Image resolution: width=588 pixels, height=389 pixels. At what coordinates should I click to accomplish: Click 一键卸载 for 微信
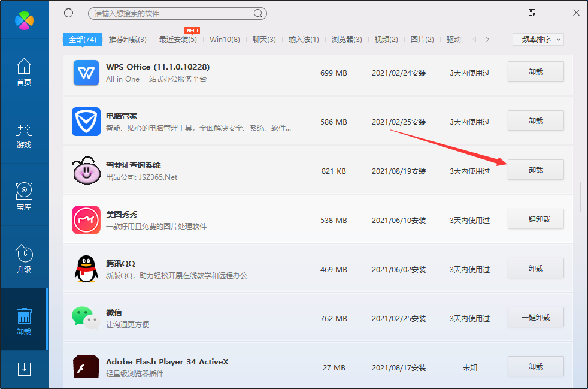tap(535, 317)
